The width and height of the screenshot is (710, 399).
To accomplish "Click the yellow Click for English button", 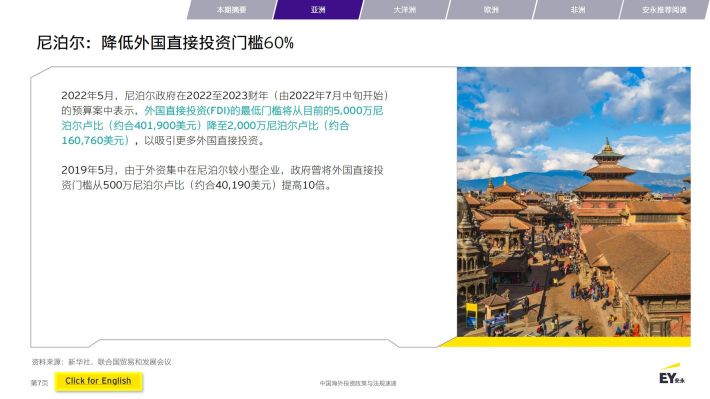I will (x=98, y=381).
